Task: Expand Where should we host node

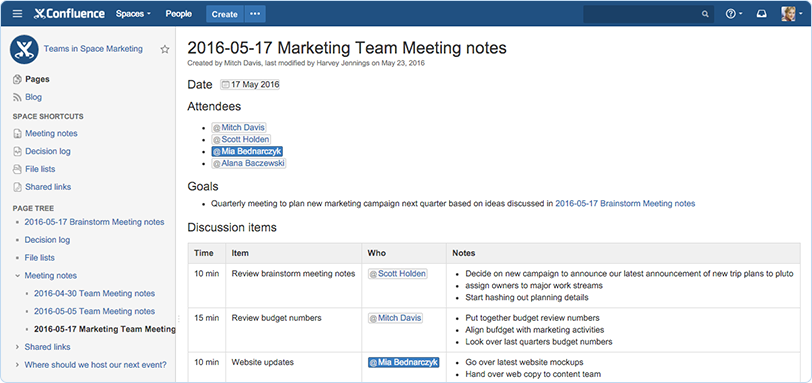Action: point(17,365)
